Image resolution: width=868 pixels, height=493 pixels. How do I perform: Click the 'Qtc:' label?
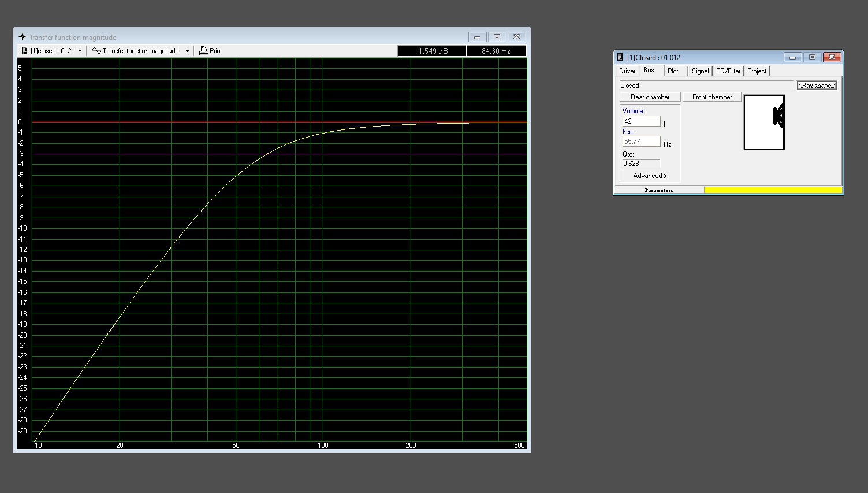[628, 154]
